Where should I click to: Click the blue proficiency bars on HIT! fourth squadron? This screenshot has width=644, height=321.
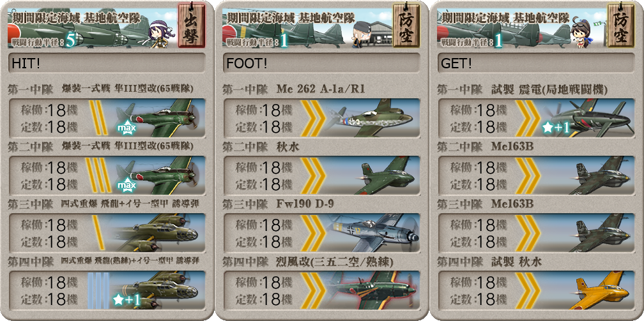pyautogui.click(x=98, y=290)
